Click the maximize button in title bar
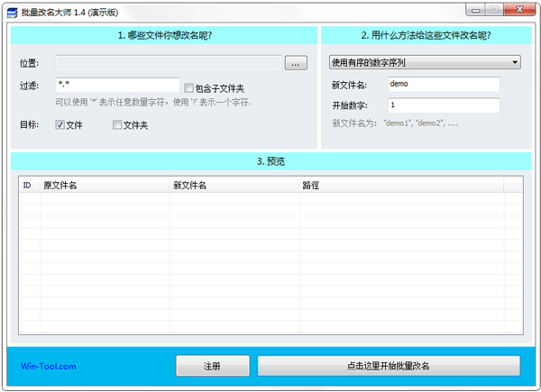This screenshot has width=541, height=392. point(494,9)
